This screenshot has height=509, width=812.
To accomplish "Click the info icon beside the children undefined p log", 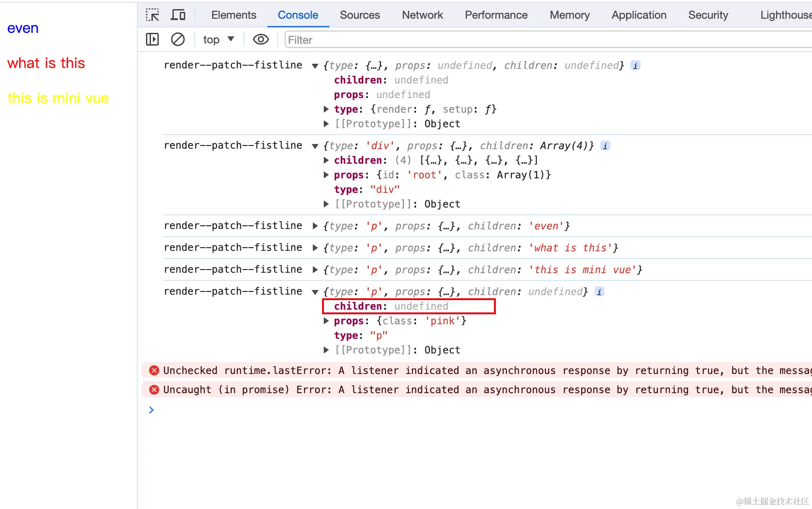I will click(599, 291).
